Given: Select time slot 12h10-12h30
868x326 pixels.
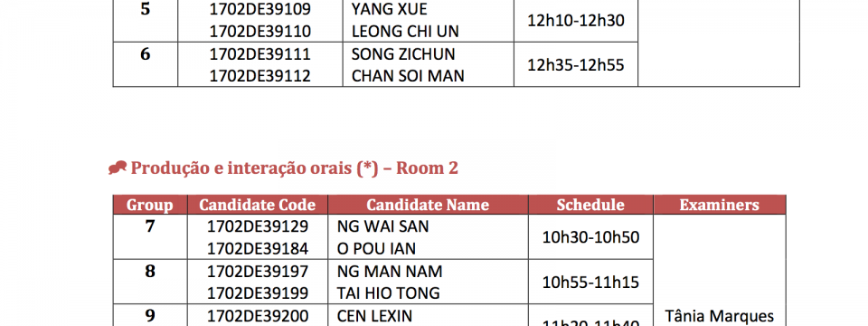Looking at the screenshot, I should pyautogui.click(x=576, y=21).
